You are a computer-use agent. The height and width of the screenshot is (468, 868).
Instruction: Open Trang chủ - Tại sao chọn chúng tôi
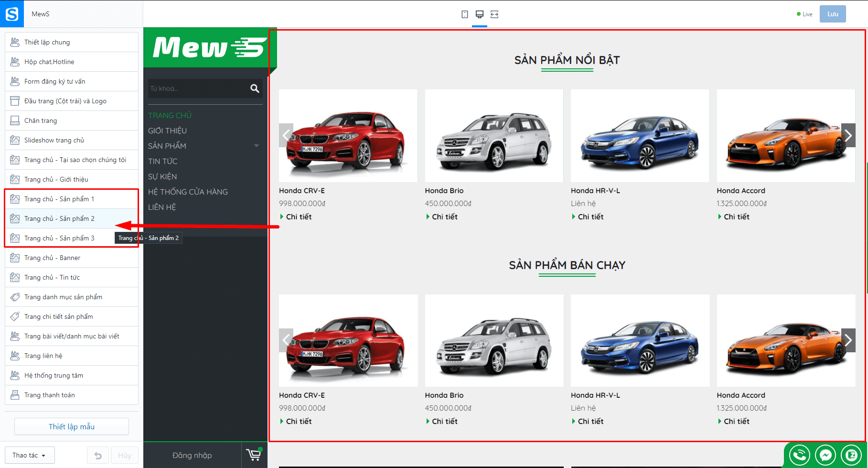[x=72, y=160]
